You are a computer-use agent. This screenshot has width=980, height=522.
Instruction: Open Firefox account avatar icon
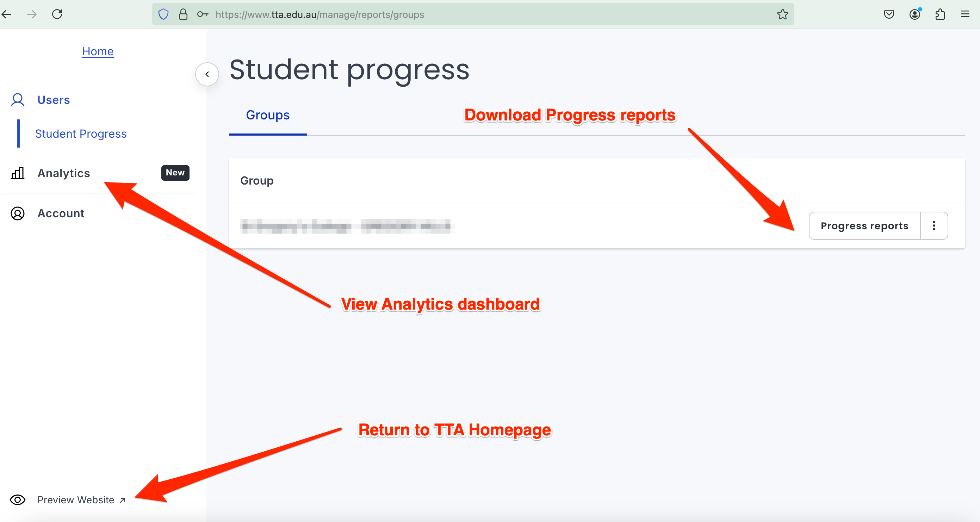(x=914, y=14)
